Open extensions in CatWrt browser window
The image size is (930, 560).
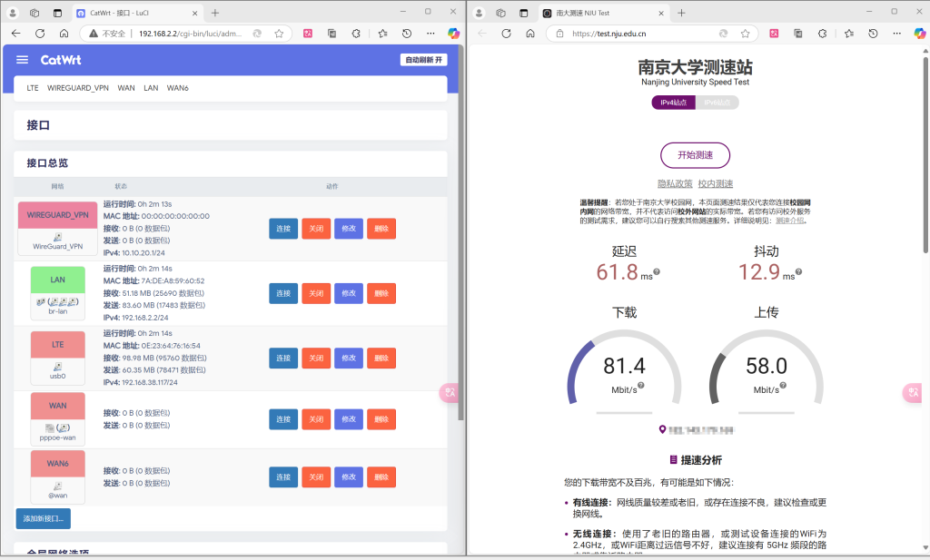pyautogui.click(x=356, y=34)
